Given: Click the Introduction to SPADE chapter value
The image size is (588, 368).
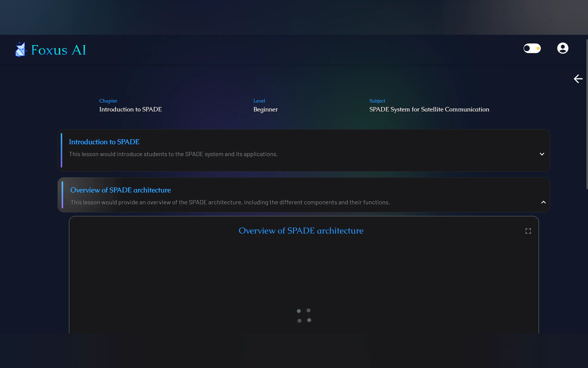Looking at the screenshot, I should 130,110.
